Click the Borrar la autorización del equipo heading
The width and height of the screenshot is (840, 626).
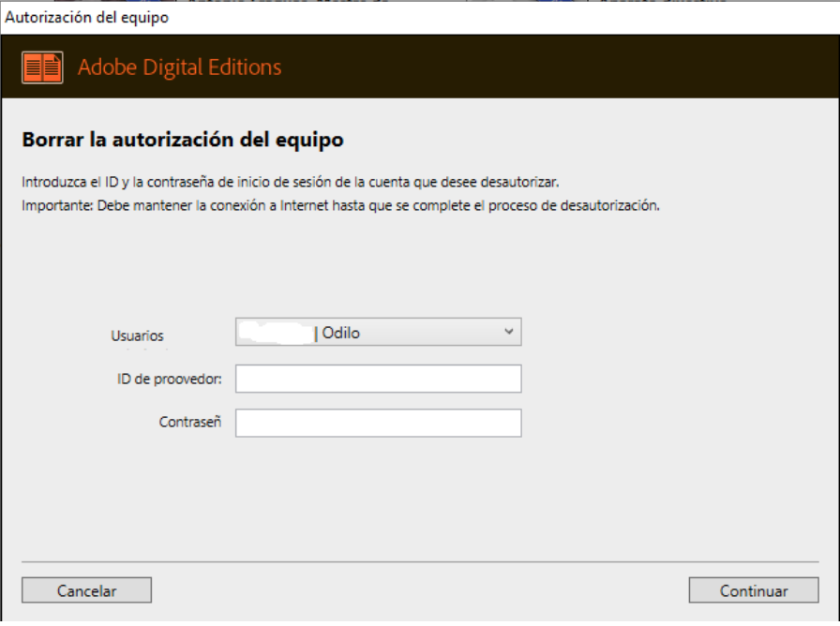(182, 141)
